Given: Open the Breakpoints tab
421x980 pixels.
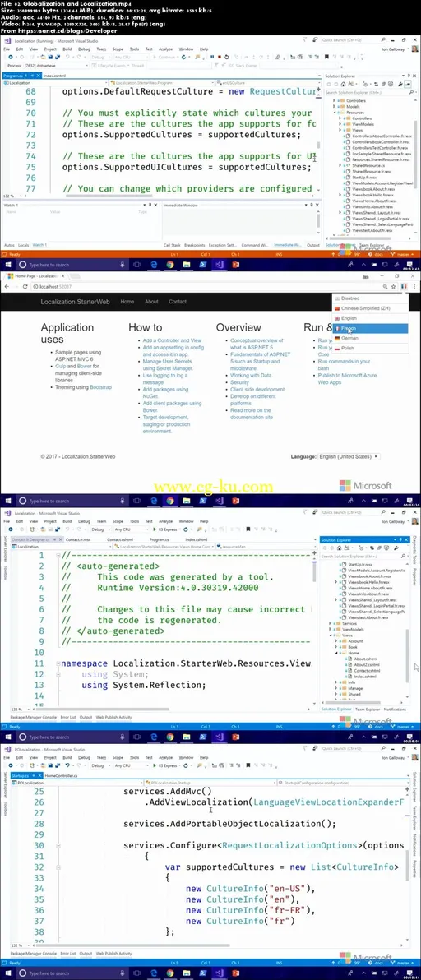Looking at the screenshot, I should [194, 245].
